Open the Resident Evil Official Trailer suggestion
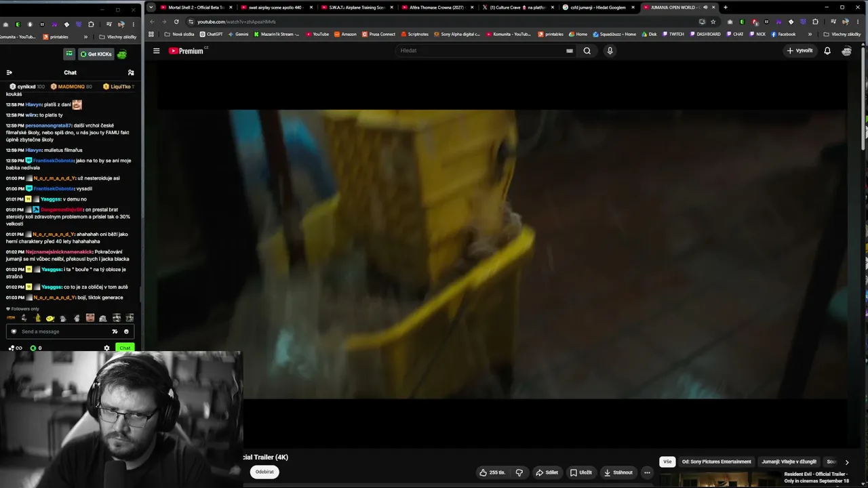Screen dimensions: 868x488 816,477
